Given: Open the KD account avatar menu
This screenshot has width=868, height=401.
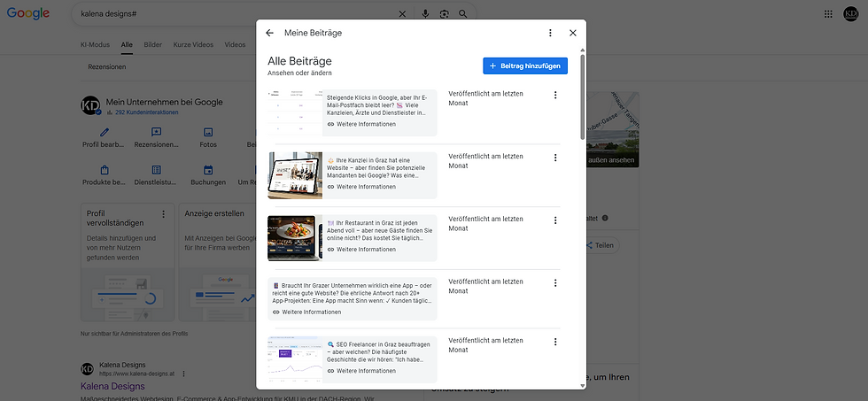Looking at the screenshot, I should click(850, 14).
